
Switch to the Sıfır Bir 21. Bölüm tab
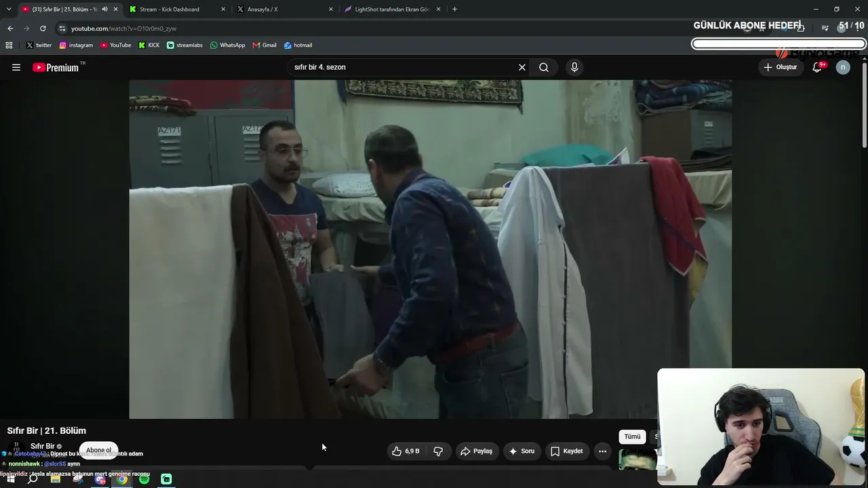pyautogui.click(x=64, y=9)
